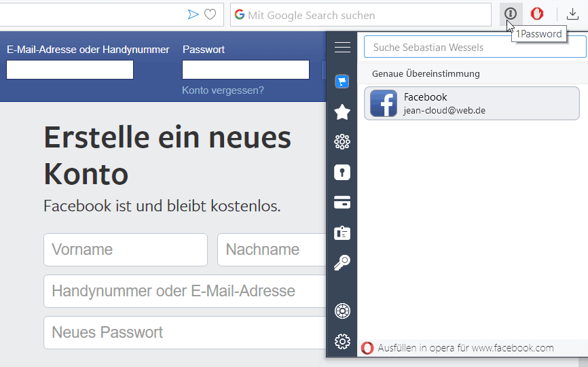Open the 1Password extension icon in the toolbar

point(511,14)
